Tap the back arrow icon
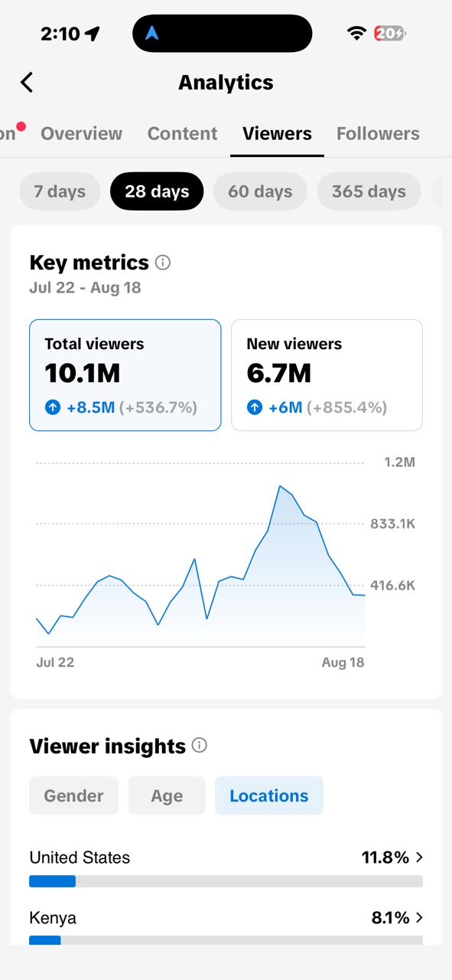Screen dimensions: 452x980 click(x=27, y=82)
